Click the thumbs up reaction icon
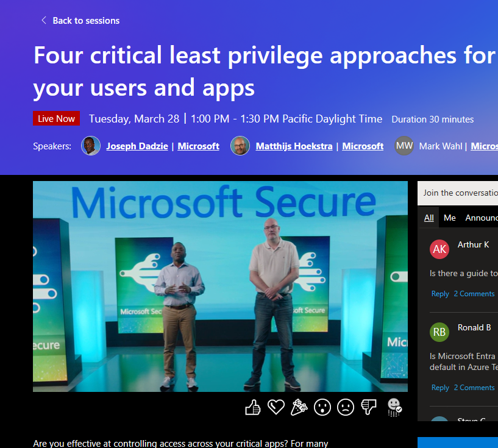This screenshot has height=448, width=498. (x=253, y=407)
